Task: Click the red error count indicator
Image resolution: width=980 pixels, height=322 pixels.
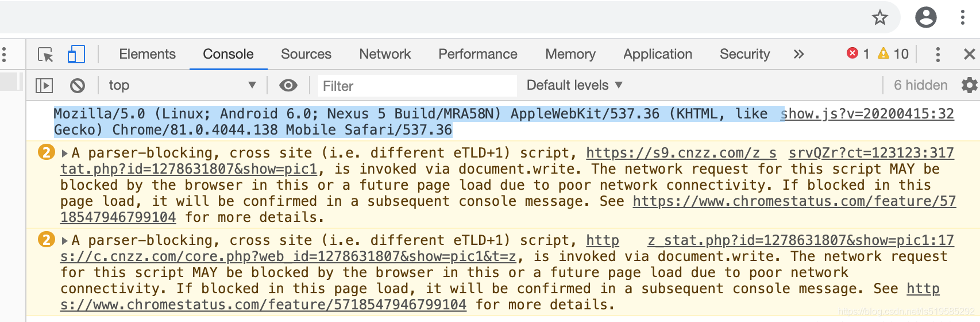Action: pos(858,53)
